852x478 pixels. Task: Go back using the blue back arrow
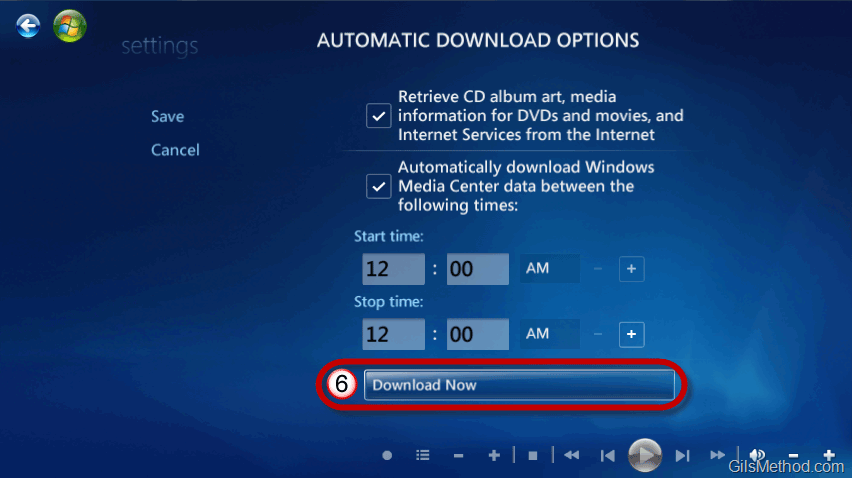point(28,26)
